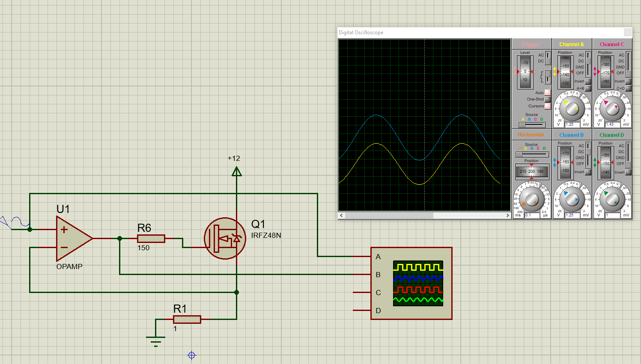Toggle the Trigger Cursors button
Viewport: 641px width, 364px height.
tap(548, 106)
